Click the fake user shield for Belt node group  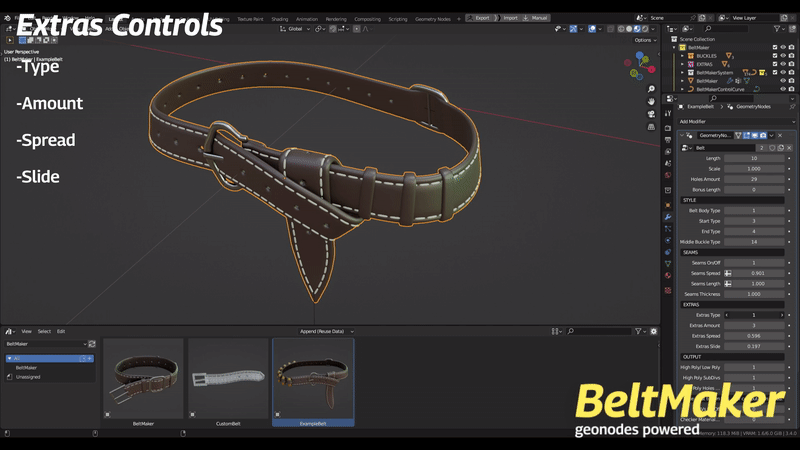coord(772,147)
